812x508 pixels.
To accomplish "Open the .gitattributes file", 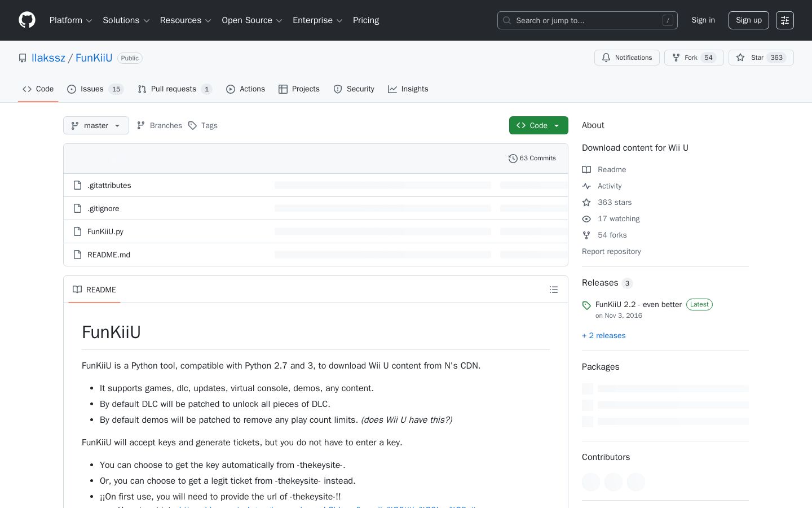I will point(109,185).
